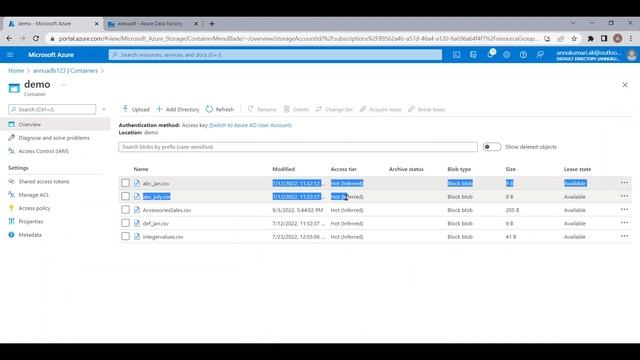Click Switch to Azure AD User Account link
640x360 pixels.
250,125
